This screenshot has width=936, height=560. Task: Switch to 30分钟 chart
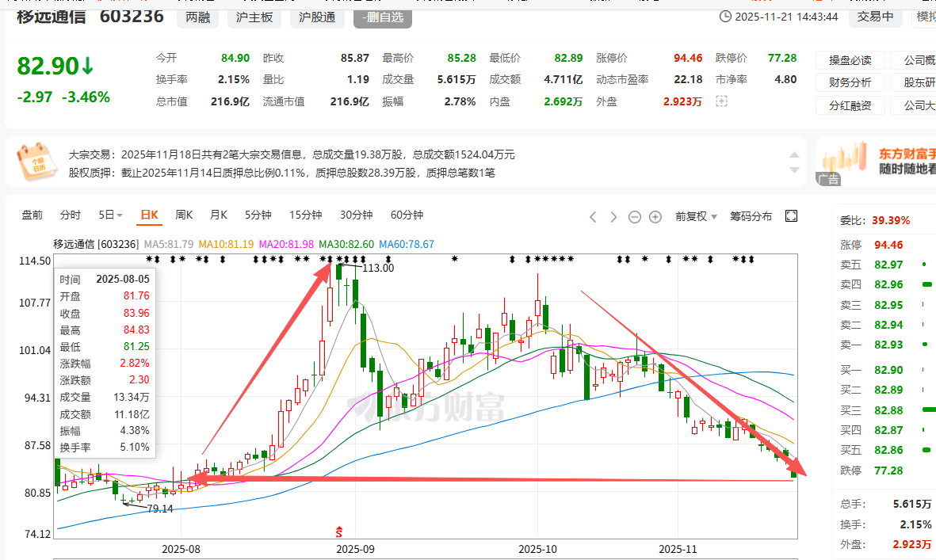(357, 215)
